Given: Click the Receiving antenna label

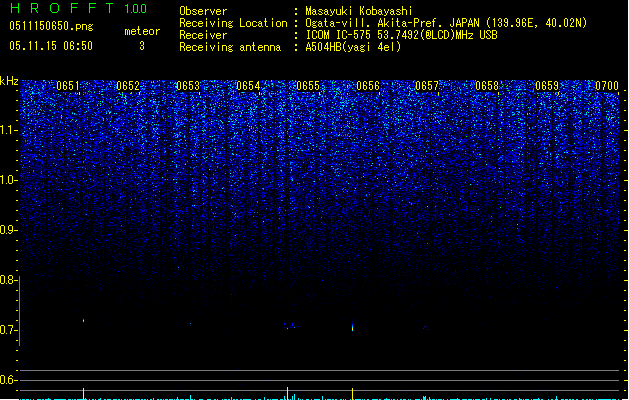Looking at the screenshot, I should tap(230, 47).
